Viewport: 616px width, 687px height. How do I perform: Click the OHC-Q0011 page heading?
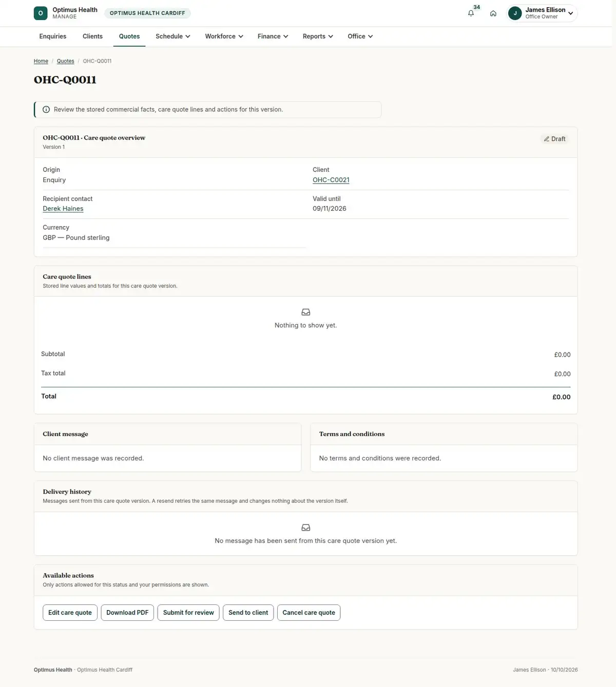tap(65, 80)
